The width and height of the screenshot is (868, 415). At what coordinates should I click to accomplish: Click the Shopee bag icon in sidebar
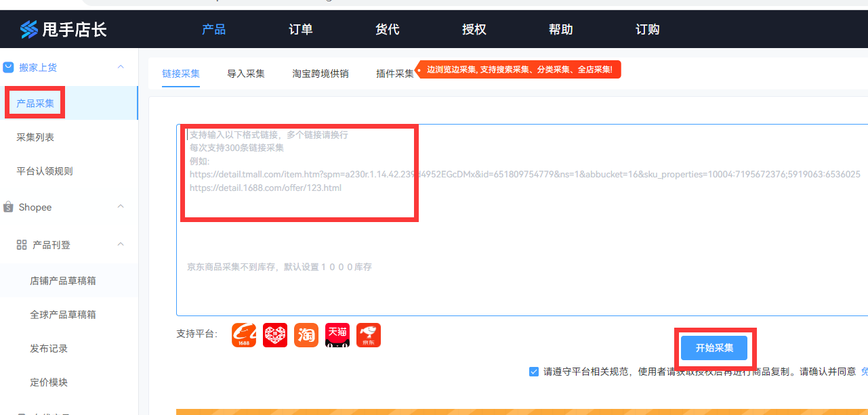coord(8,207)
